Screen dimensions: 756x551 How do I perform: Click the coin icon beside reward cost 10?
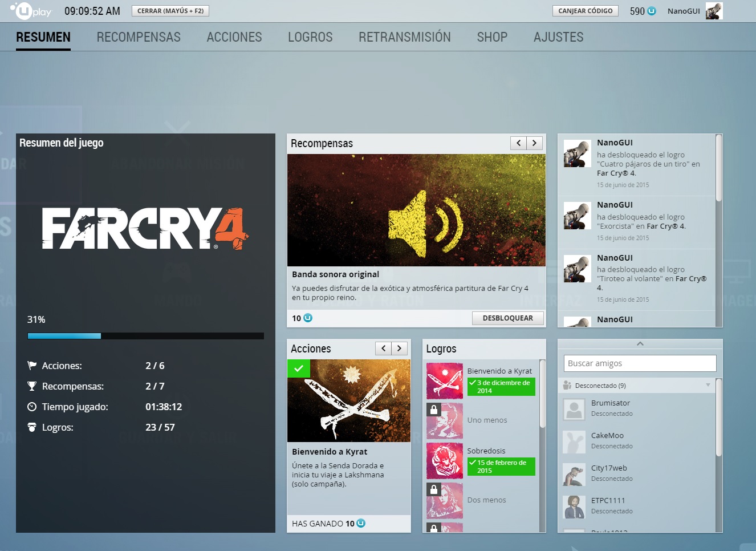click(x=308, y=318)
